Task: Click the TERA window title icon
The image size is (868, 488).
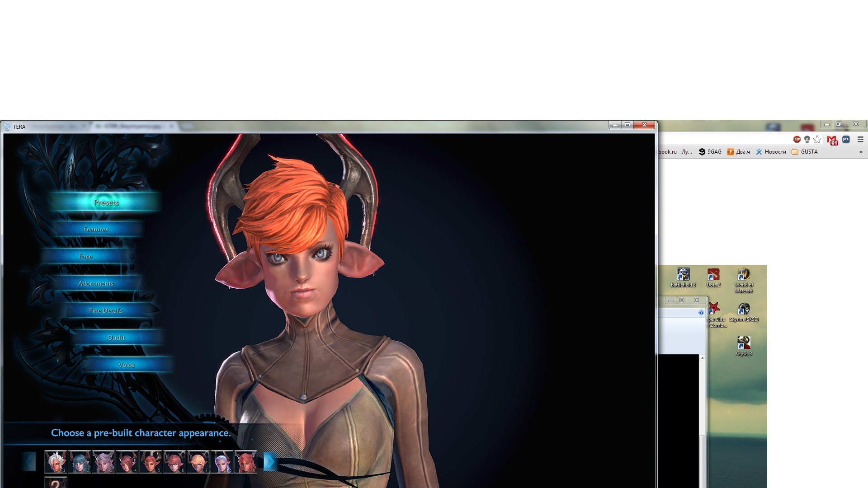Action: click(7, 127)
